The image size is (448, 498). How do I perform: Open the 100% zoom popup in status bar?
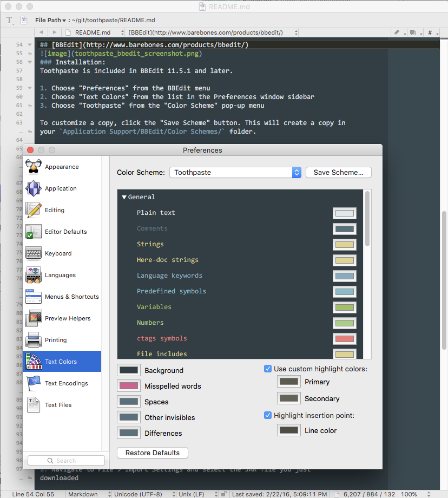point(416,494)
